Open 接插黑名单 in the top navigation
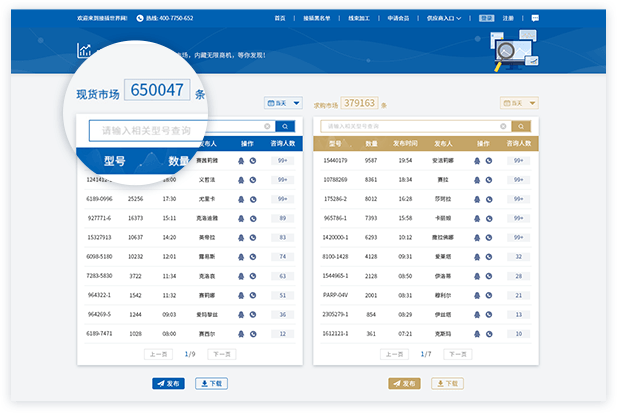This screenshot has width=617, height=413. click(x=316, y=18)
